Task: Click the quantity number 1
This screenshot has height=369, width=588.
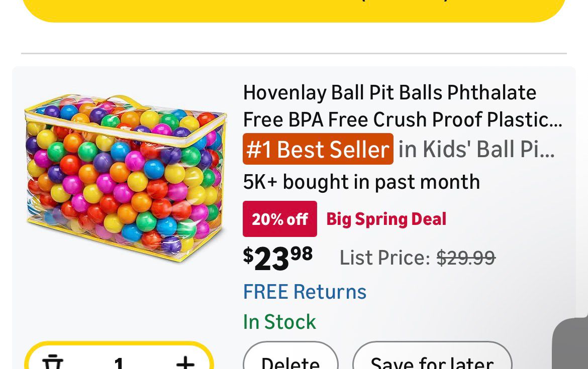Action: [x=119, y=362]
